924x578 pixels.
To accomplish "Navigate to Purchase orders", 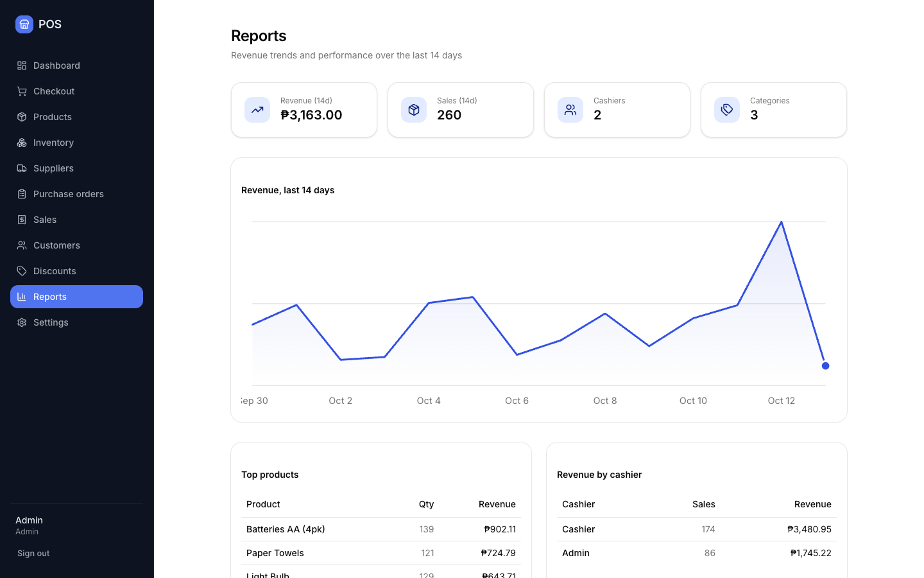I will tap(76, 194).
